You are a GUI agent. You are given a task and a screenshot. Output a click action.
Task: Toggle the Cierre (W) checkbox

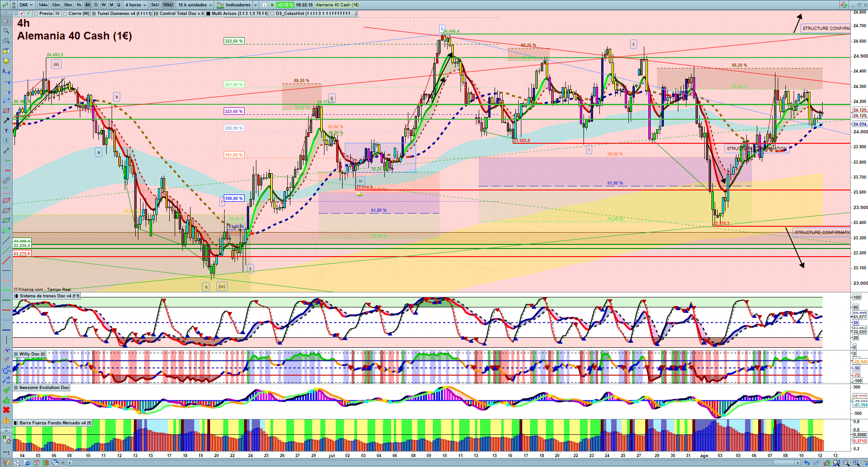(65, 14)
